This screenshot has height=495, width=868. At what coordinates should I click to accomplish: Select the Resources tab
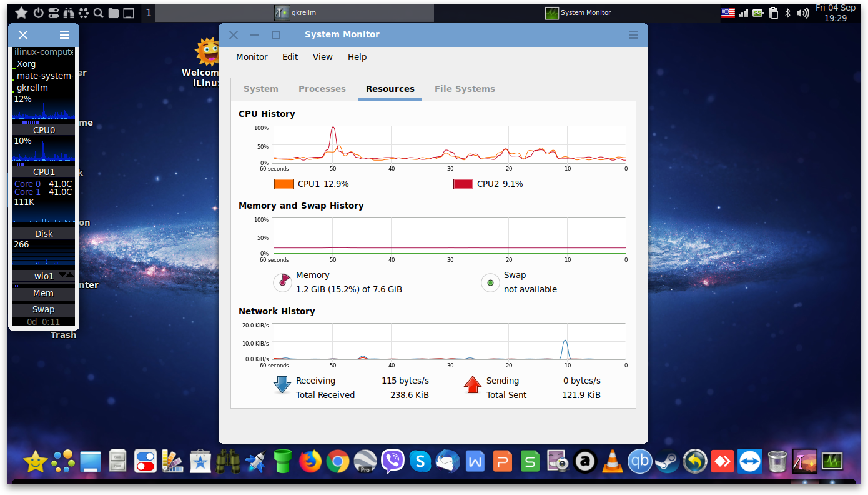[x=390, y=89]
